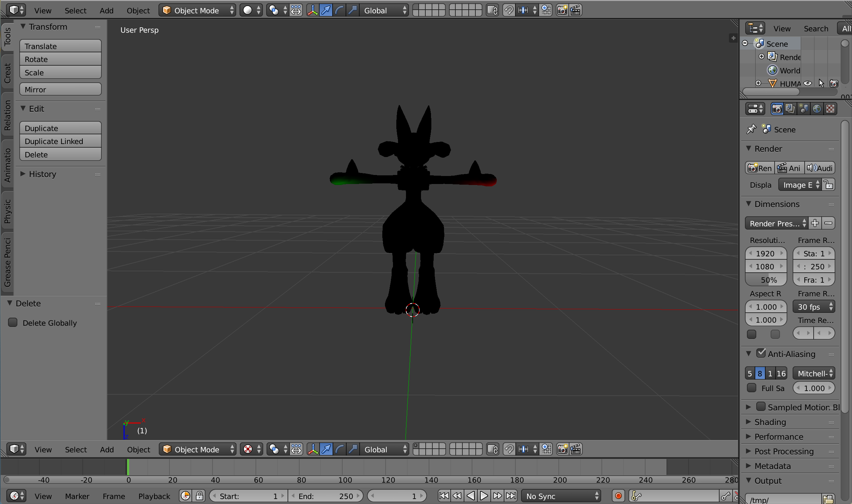The height and width of the screenshot is (504, 852).
Task: Open the No Sync dropdown
Action: pyautogui.click(x=561, y=496)
